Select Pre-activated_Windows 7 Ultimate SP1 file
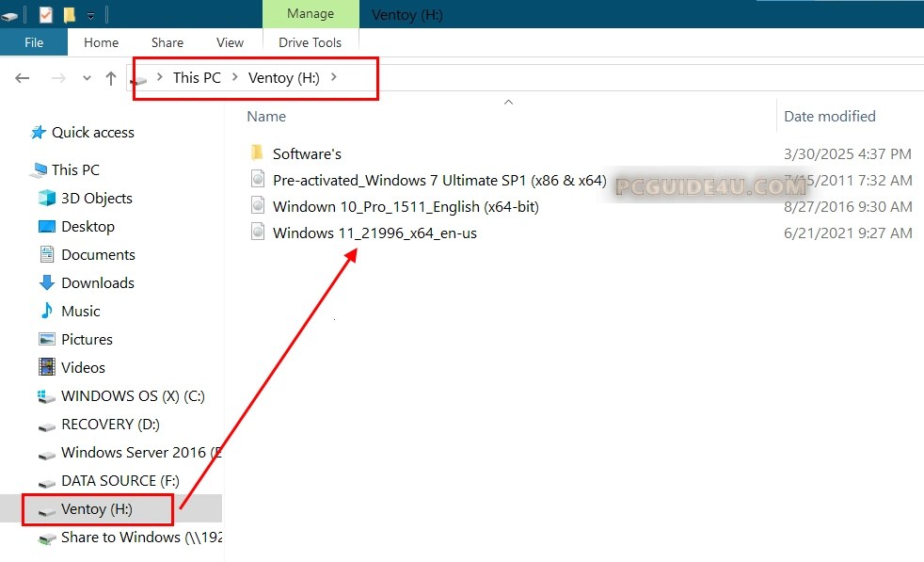The height and width of the screenshot is (562, 924). (439, 180)
